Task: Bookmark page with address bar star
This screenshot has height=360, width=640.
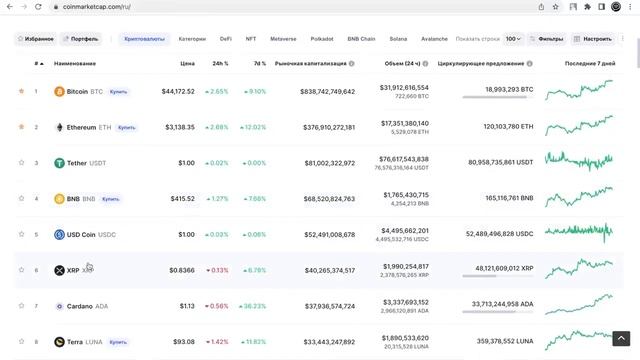Action: [x=556, y=7]
